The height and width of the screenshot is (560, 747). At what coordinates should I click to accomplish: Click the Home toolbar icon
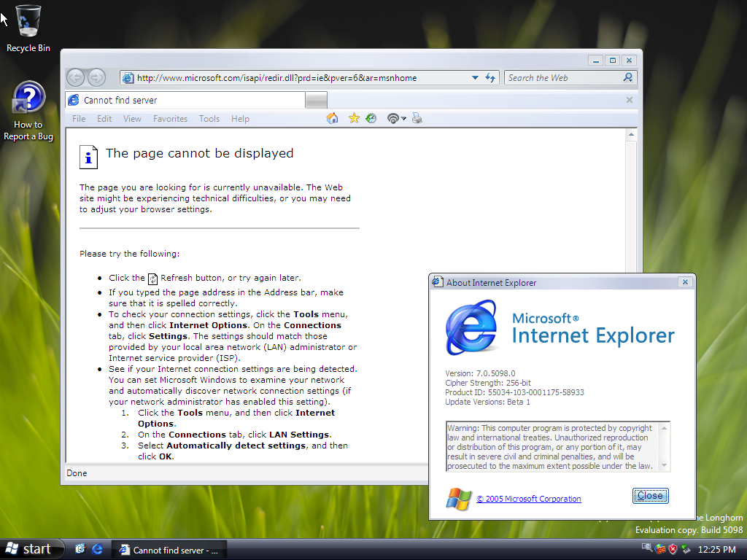tap(333, 118)
